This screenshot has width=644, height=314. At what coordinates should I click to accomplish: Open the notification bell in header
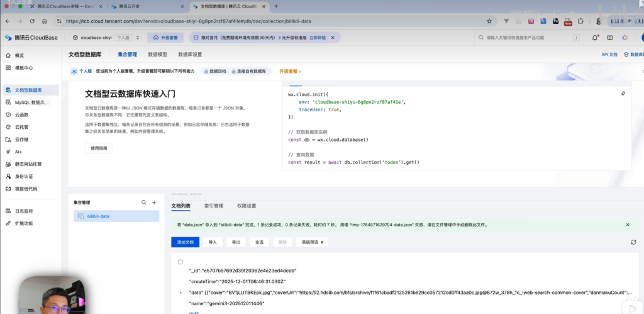coord(595,38)
